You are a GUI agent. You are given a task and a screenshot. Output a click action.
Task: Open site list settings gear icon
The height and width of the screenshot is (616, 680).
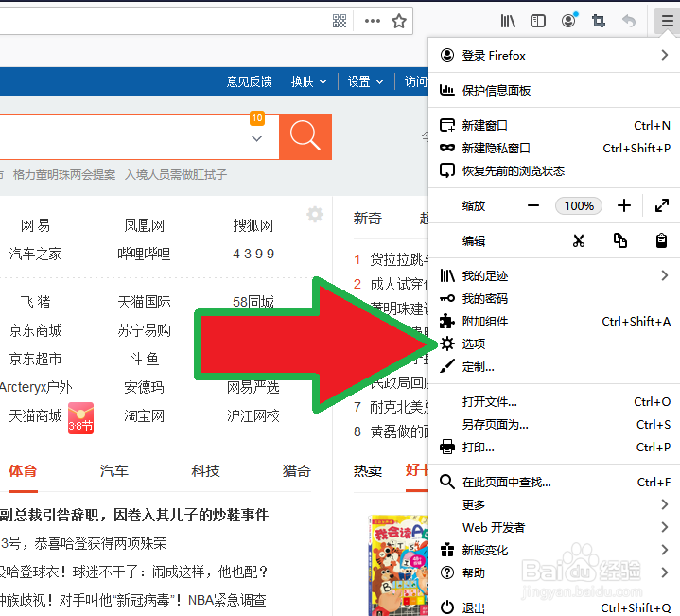pyautogui.click(x=315, y=214)
